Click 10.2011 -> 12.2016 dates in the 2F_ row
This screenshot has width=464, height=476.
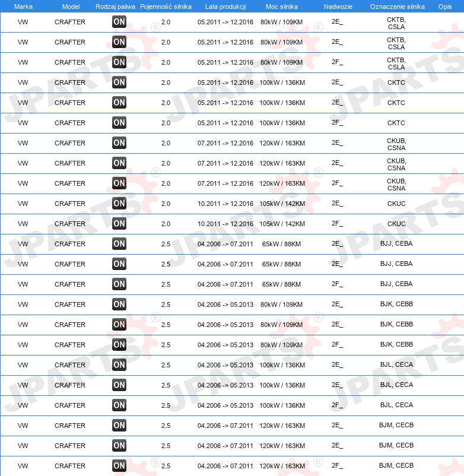coord(225,224)
